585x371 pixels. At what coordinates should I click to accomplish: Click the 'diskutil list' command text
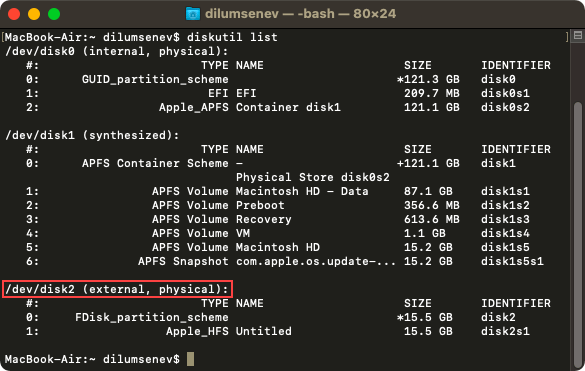(232, 37)
